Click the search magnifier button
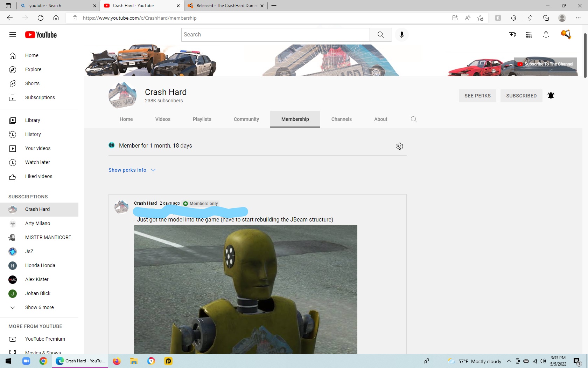588x368 pixels. [380, 35]
